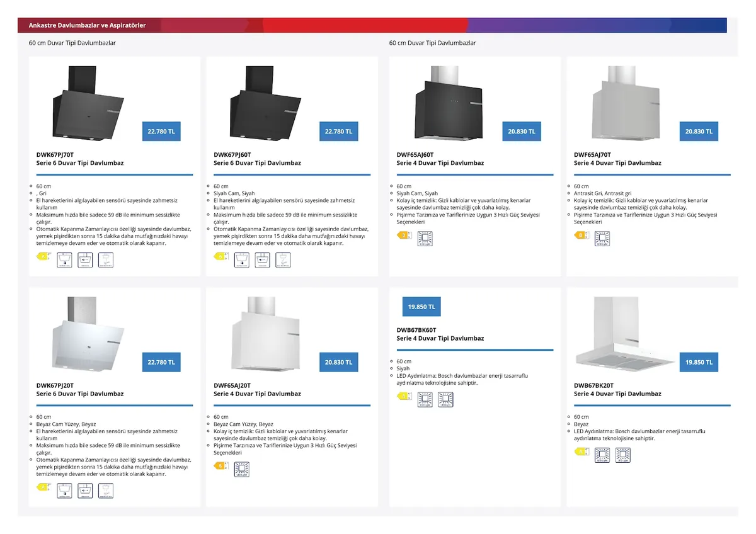The height and width of the screenshot is (534, 756).
Task: Click the hood icon beside DWK67PJ60T's energy label
Action: pos(241,259)
